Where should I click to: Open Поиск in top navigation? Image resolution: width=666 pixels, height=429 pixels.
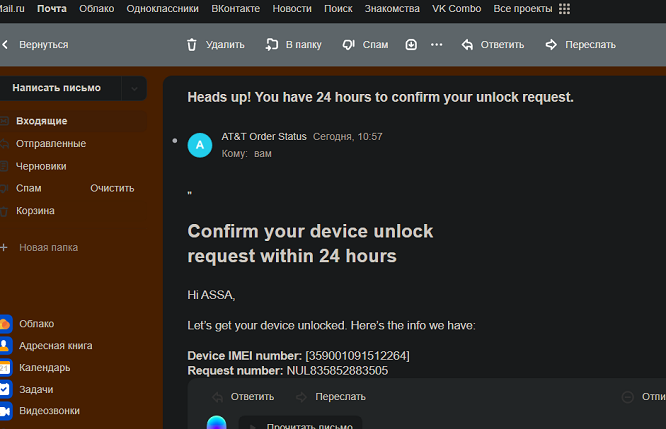pos(338,8)
